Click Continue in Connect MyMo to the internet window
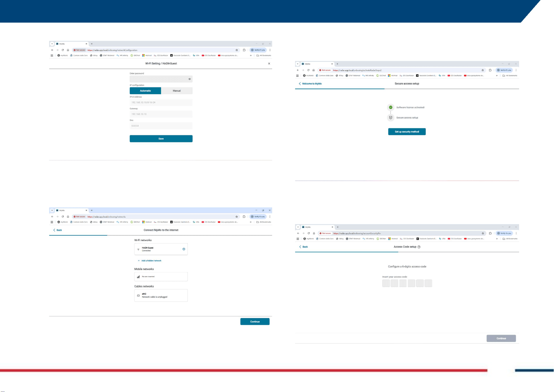 point(255,322)
